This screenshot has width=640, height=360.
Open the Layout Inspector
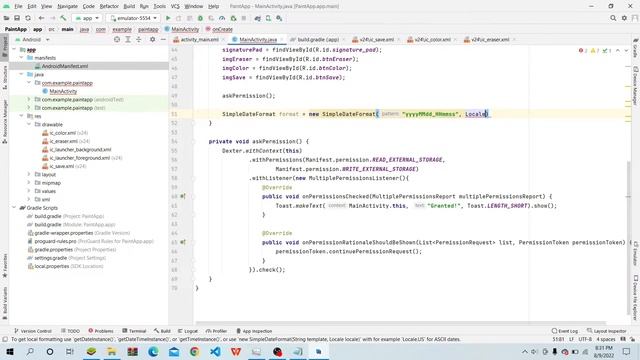[x=607, y=331]
